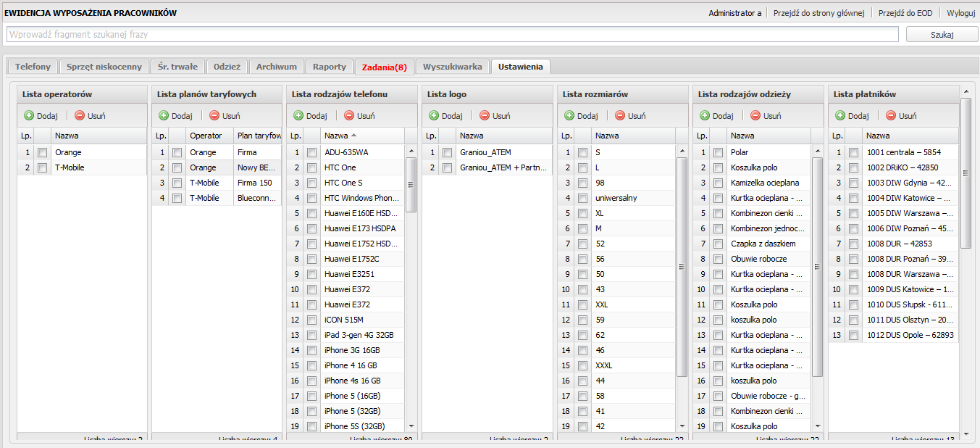Check the box for Czapka z daszkiem
The image size is (980, 448).
click(718, 244)
